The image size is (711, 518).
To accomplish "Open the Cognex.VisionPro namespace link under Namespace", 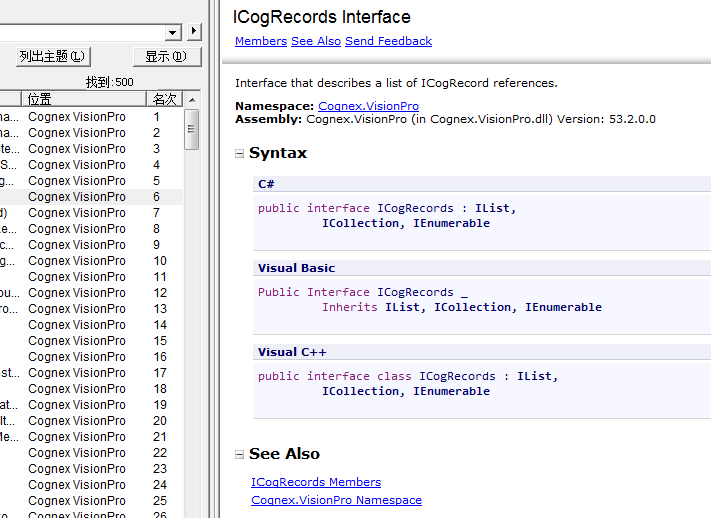I will coord(368,106).
